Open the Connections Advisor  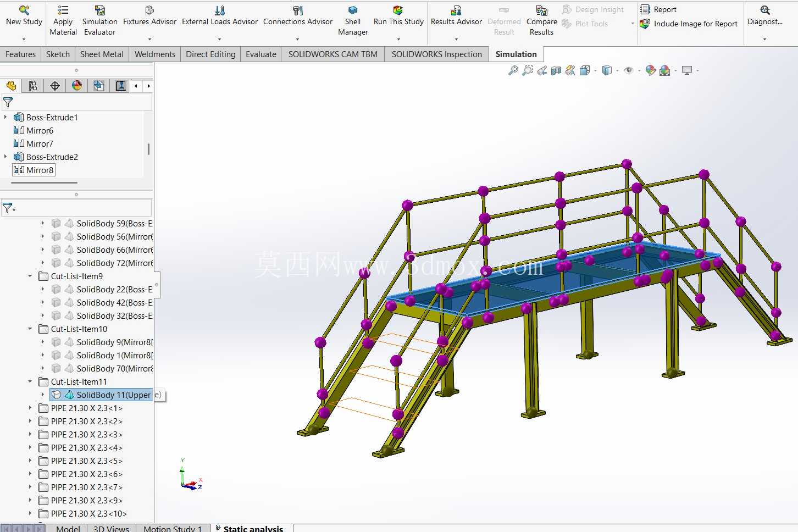[x=297, y=15]
